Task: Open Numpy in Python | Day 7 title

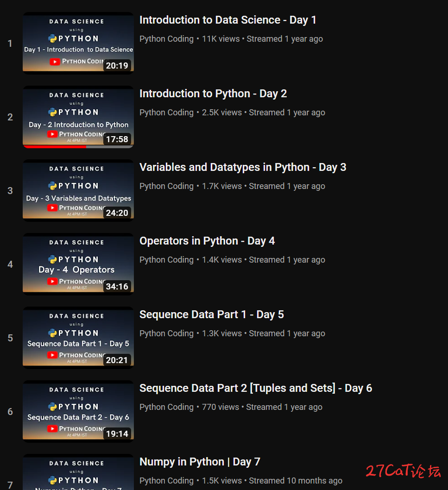Action: [x=200, y=462]
